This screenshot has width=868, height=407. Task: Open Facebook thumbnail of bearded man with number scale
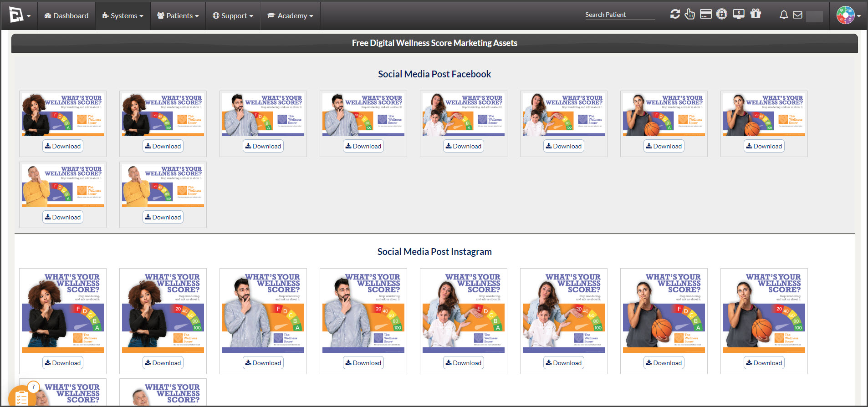click(363, 115)
